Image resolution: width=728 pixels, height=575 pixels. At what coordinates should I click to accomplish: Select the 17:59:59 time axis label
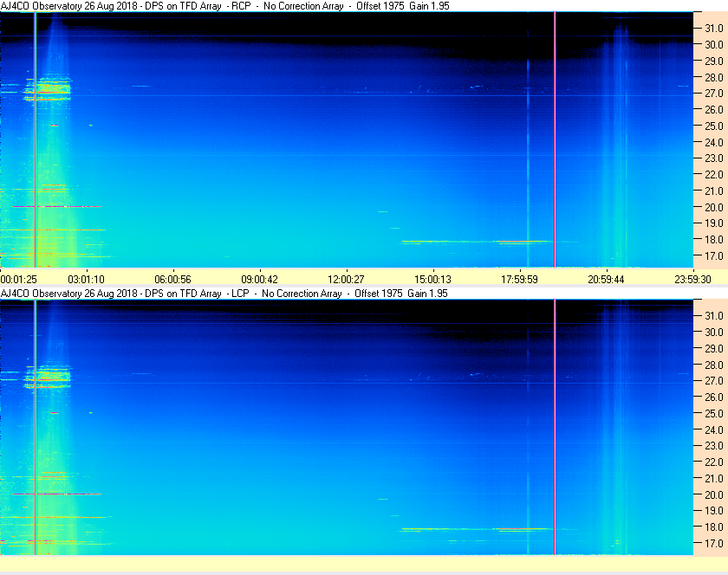tap(519, 280)
